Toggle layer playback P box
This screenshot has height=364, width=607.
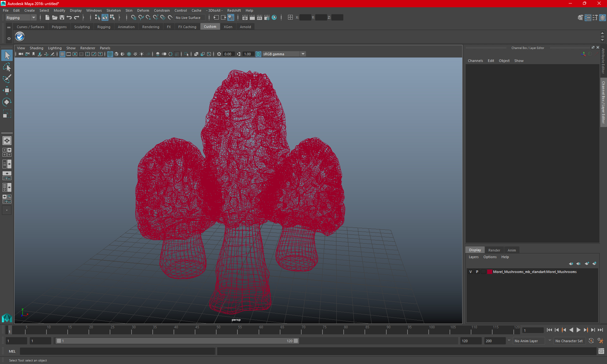[477, 272]
